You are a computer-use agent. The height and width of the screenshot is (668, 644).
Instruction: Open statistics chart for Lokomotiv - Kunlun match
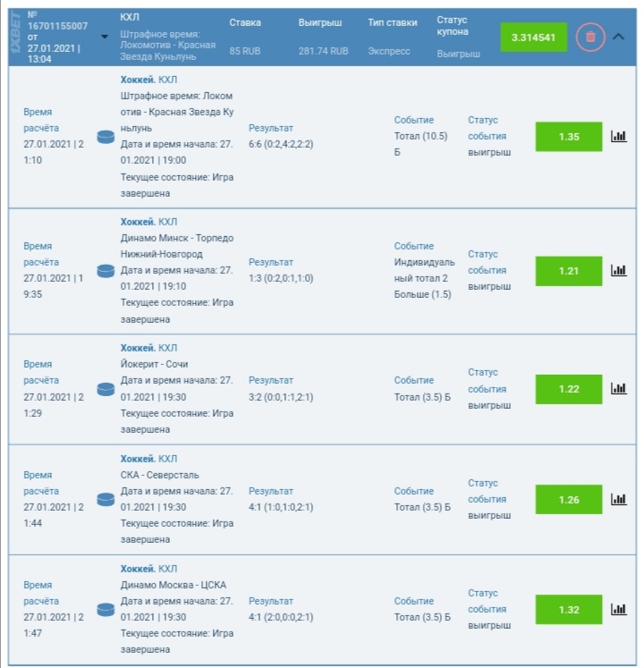(x=619, y=137)
